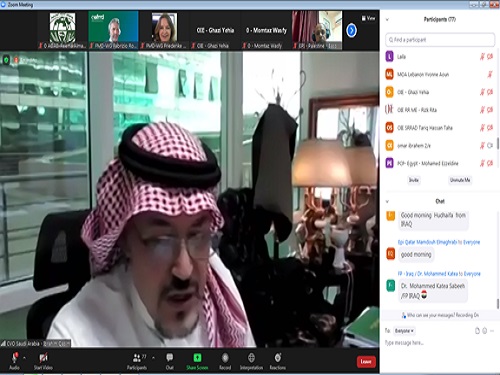The width and height of the screenshot is (500, 375).
Task: Open the Everyone recipient dropdown
Action: [404, 331]
